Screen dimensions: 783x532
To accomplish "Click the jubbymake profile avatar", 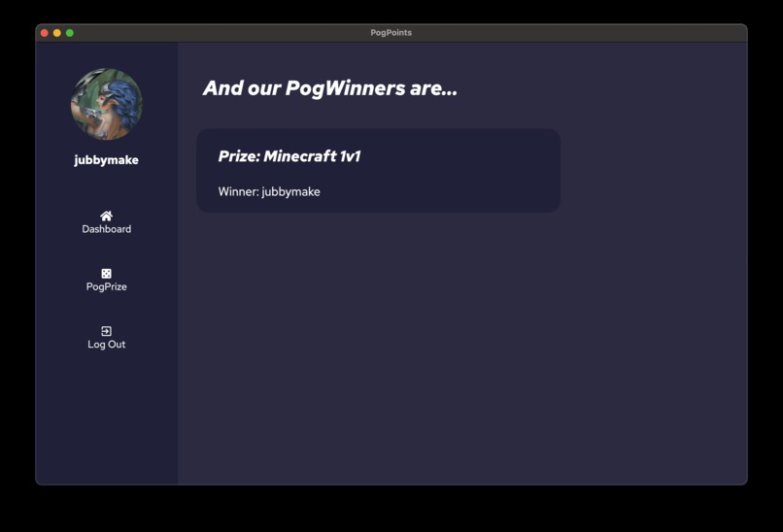I will coord(106,104).
